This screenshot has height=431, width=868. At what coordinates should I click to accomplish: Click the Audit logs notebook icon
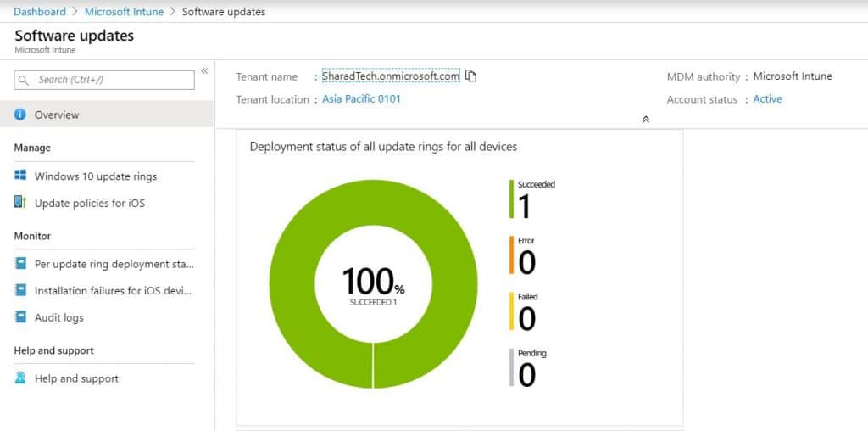pos(20,316)
